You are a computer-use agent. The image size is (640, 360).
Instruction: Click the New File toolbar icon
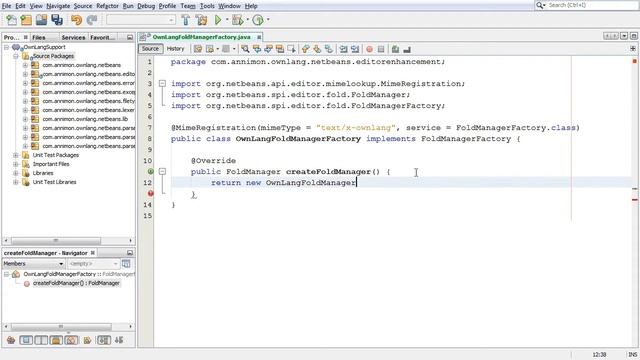tap(11, 20)
